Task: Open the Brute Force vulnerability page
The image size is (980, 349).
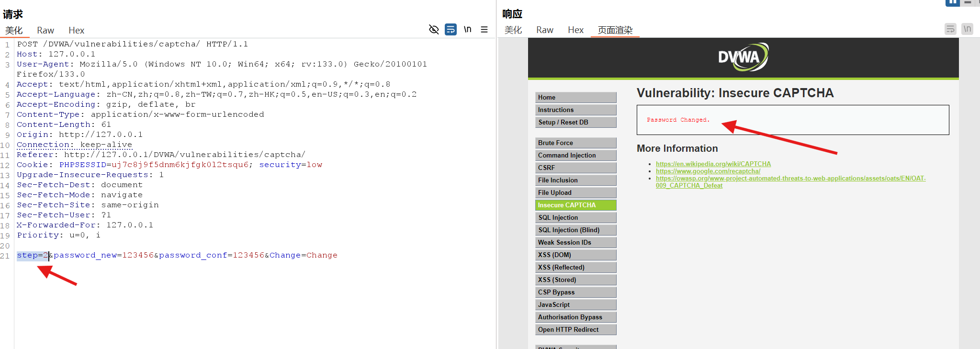Action: (x=575, y=143)
